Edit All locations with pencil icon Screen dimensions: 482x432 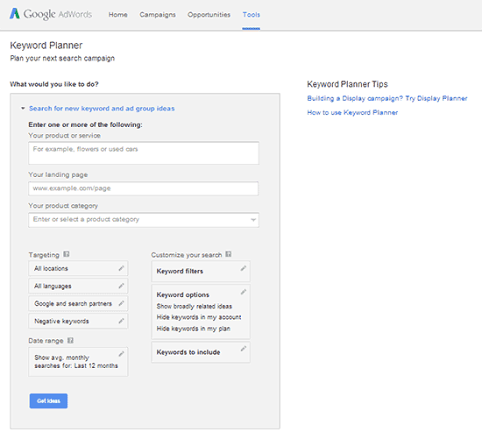121,268
